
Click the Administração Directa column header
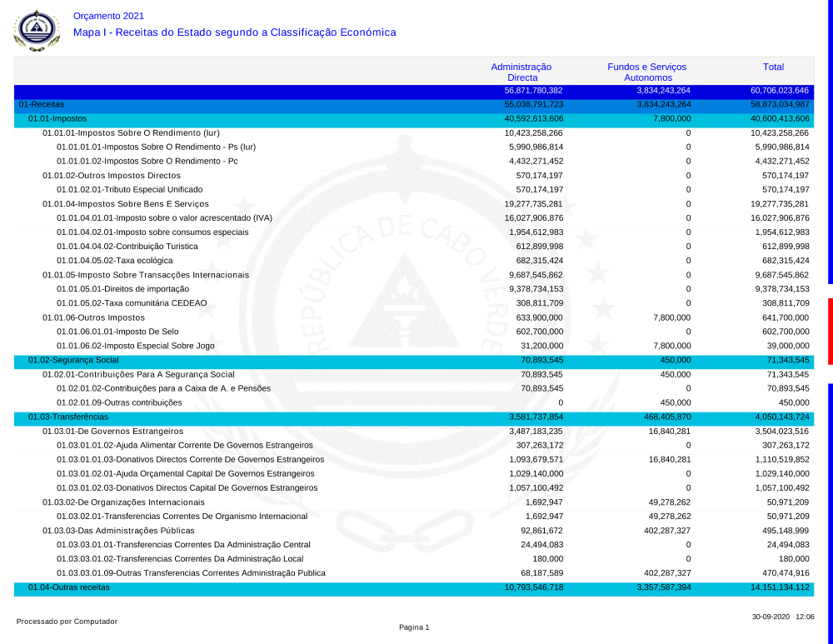pos(521,72)
